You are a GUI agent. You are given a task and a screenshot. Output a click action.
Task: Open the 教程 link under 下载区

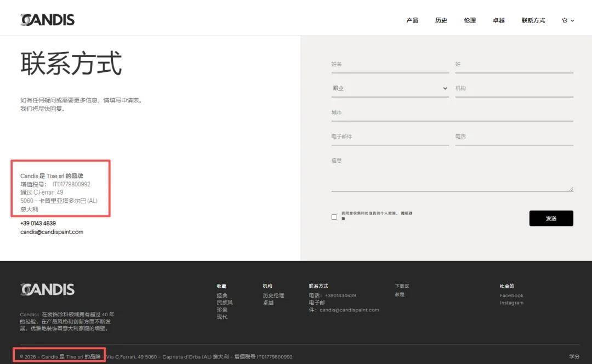pyautogui.click(x=400, y=294)
